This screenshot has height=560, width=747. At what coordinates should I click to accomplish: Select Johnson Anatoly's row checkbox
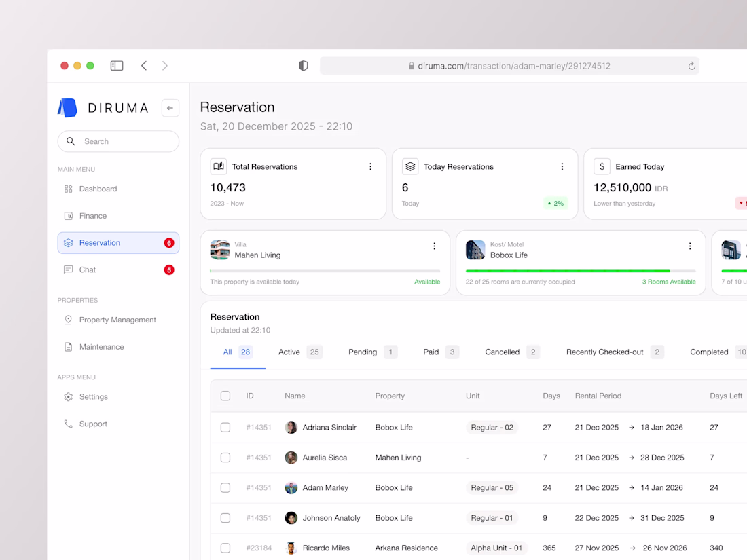tap(225, 518)
